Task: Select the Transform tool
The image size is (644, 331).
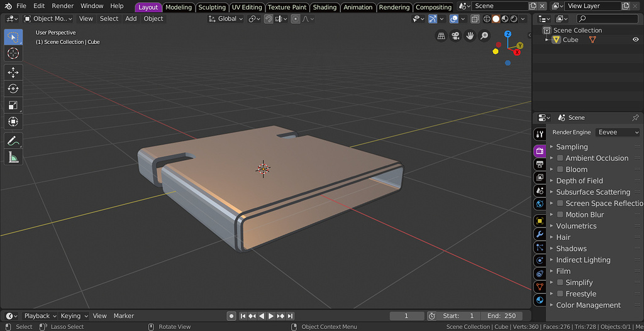Action: point(13,121)
